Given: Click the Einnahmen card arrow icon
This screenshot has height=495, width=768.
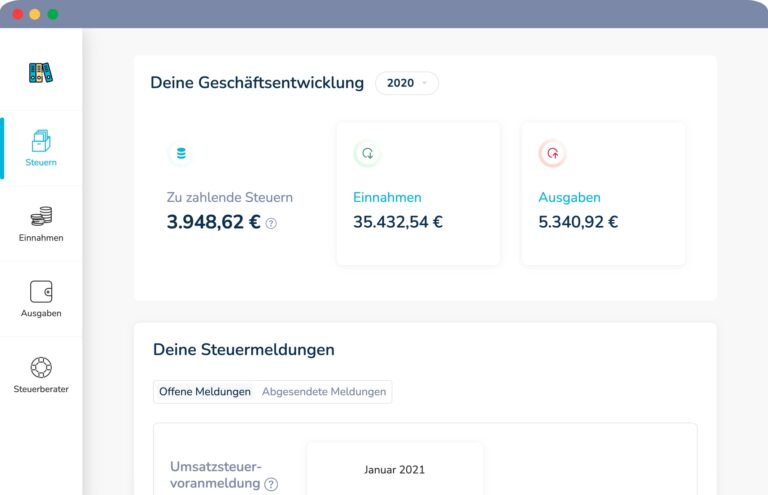Looking at the screenshot, I should [367, 154].
